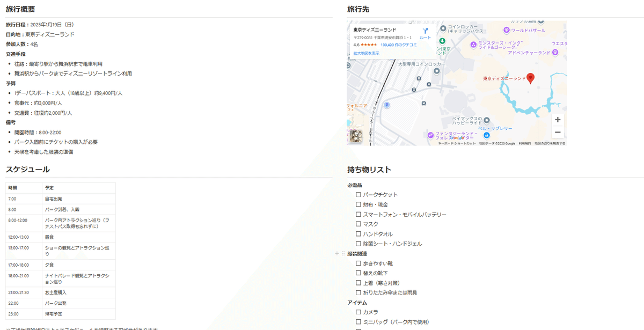The height and width of the screenshot is (330, 644).
Task: Click the red 東京ディズニーランド map pin
Action: click(x=530, y=78)
